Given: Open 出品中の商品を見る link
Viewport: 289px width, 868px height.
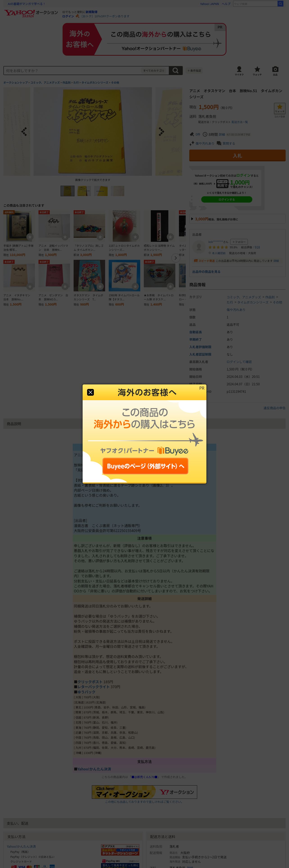Looking at the screenshot, I should coord(206,272).
